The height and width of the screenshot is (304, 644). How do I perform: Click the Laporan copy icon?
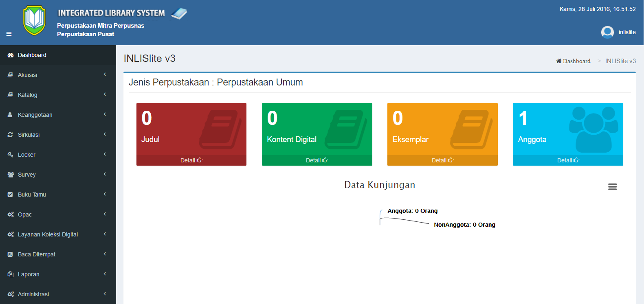pyautogui.click(x=11, y=274)
